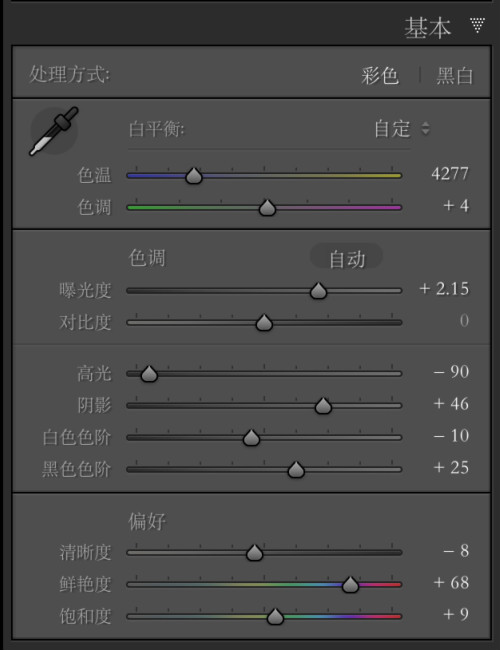Click the 白色色阶 slider handle
Image resolution: width=500 pixels, height=650 pixels.
point(251,437)
